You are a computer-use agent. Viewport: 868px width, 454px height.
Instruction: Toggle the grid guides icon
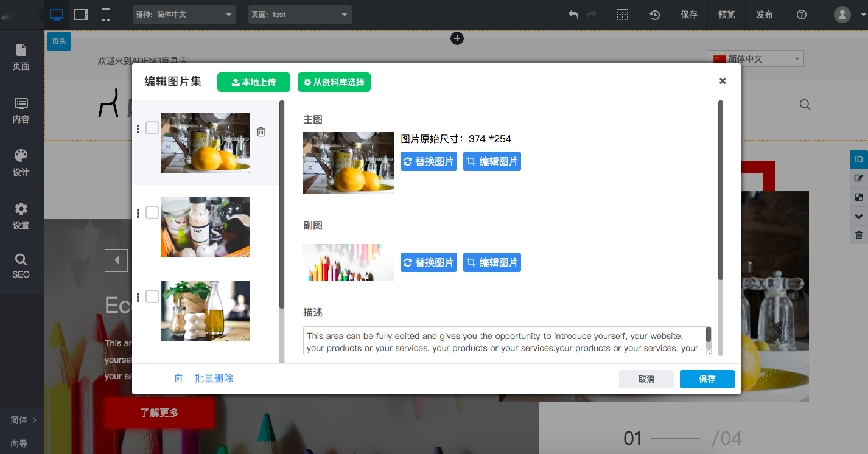pos(622,15)
